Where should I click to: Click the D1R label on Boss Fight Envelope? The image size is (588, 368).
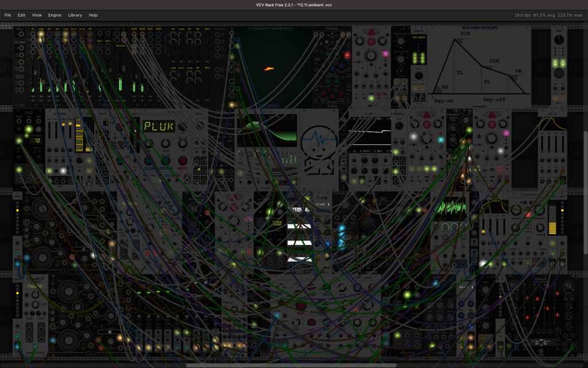[x=465, y=33]
